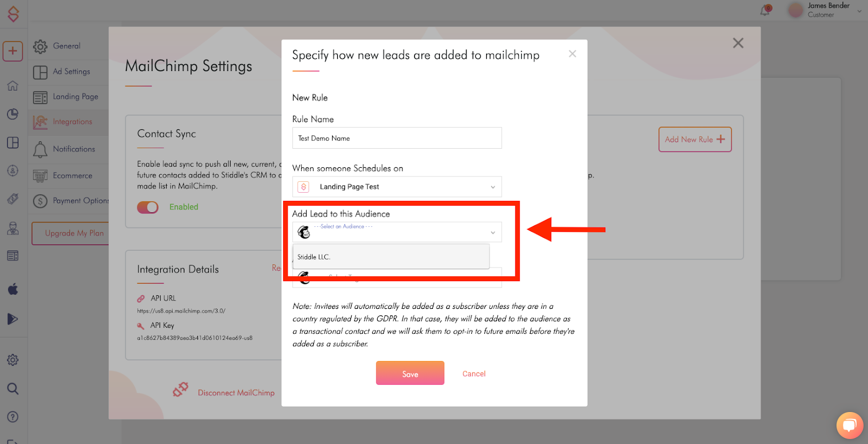This screenshot has height=444, width=868.
Task: Open the chat bubble widget
Action: point(850,426)
